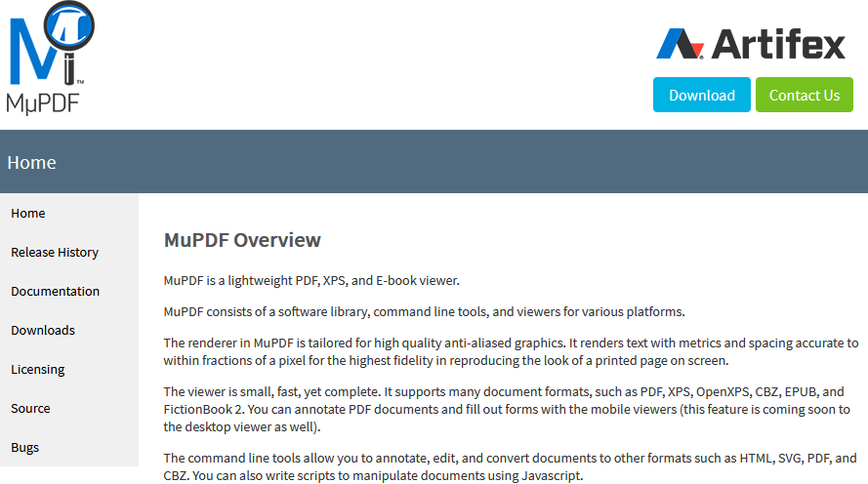Click the sentence about lightweight PDF, XPS viewer
This screenshot has width=868, height=484.
tap(311, 280)
